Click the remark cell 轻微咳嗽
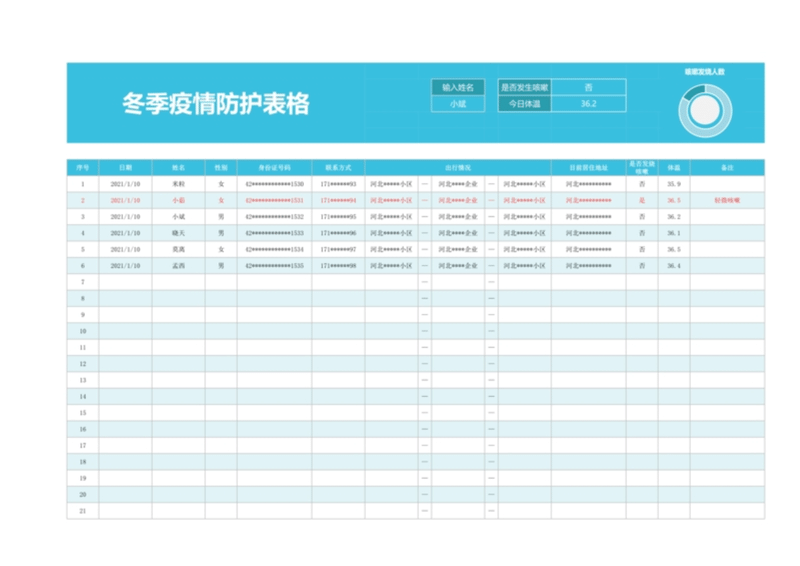Image resolution: width=800 pixels, height=566 pixels. [727, 200]
